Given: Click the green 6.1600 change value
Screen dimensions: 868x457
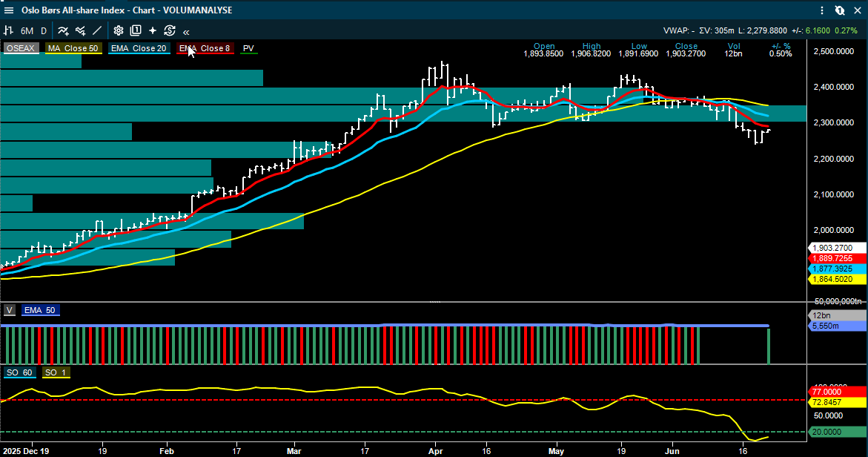Looking at the screenshot, I should 817,30.
